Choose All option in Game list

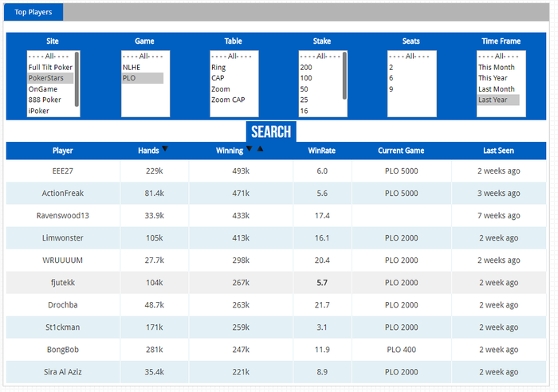pyautogui.click(x=143, y=57)
